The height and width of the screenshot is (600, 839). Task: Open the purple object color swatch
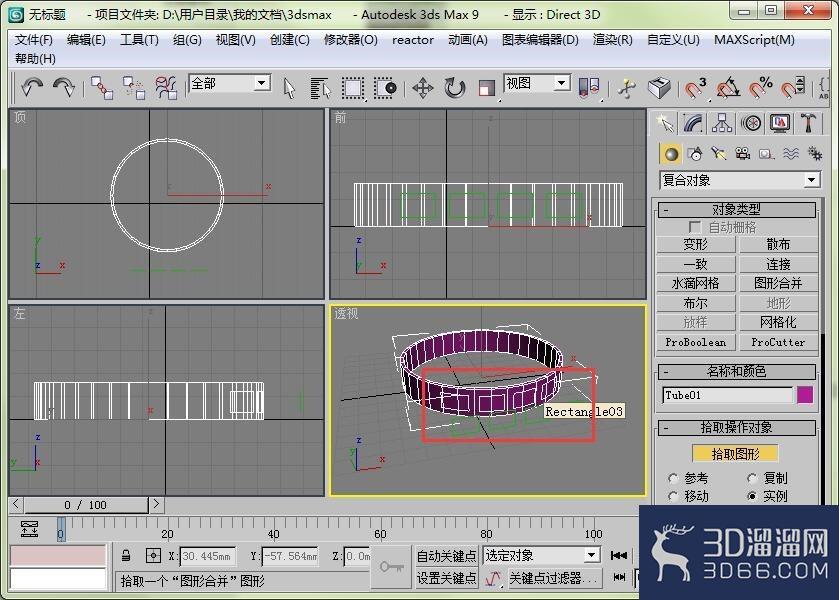click(x=805, y=395)
